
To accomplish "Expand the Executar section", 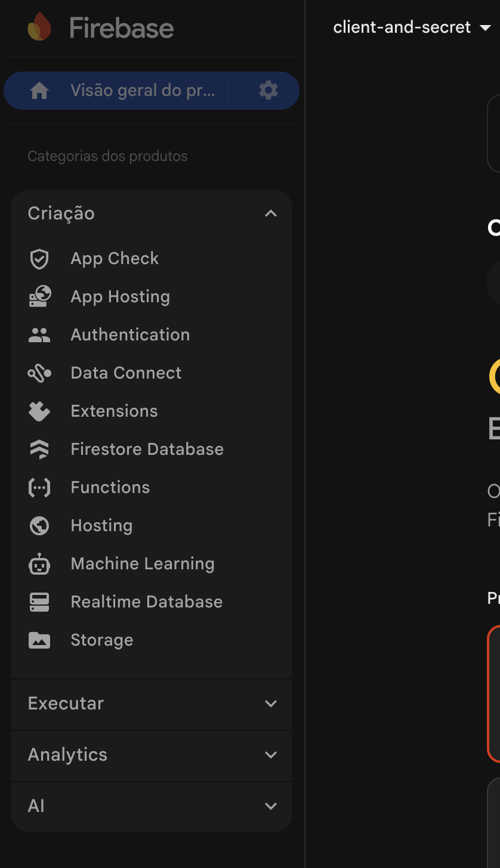I will click(x=271, y=703).
